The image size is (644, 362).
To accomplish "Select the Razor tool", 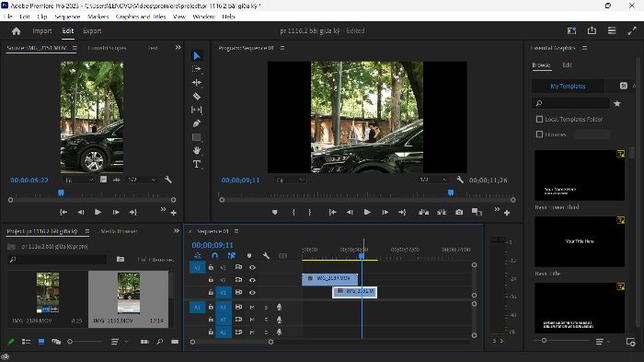I will (197, 97).
